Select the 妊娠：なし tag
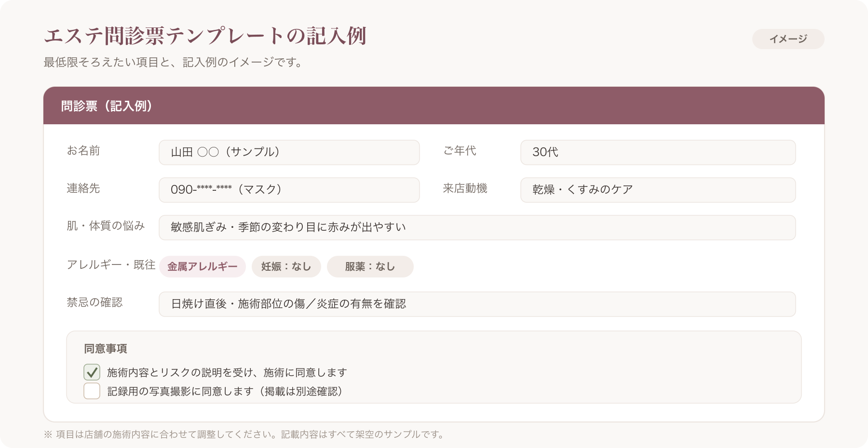This screenshot has height=448, width=868. 286,266
